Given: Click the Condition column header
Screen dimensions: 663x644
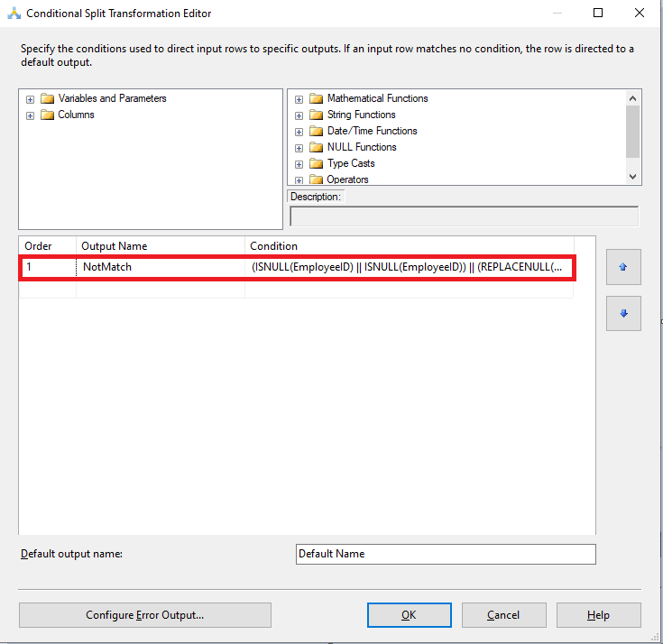Looking at the screenshot, I should [x=409, y=246].
